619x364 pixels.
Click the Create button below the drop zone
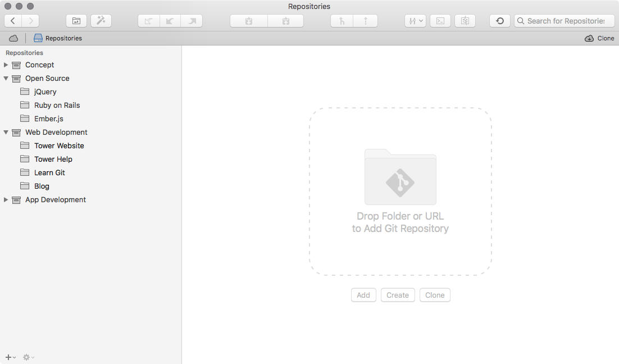coord(398,295)
